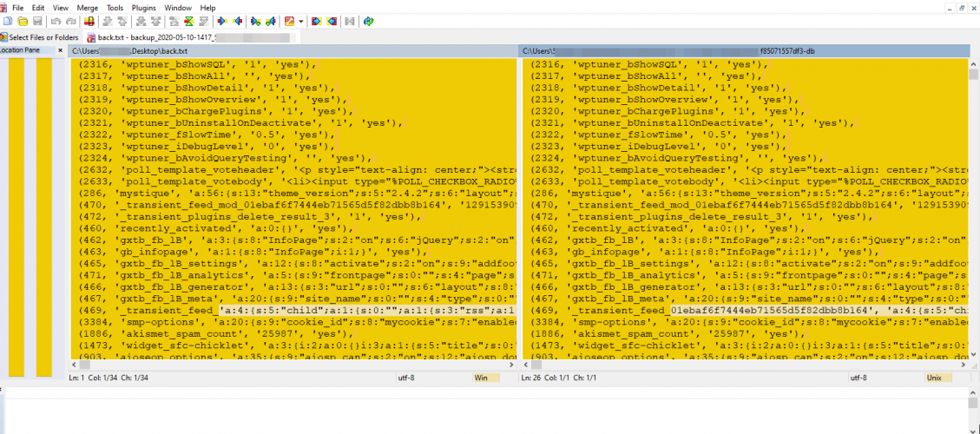Jump to the previous difference icon
The width and height of the screenshot is (980, 434).
122,21
